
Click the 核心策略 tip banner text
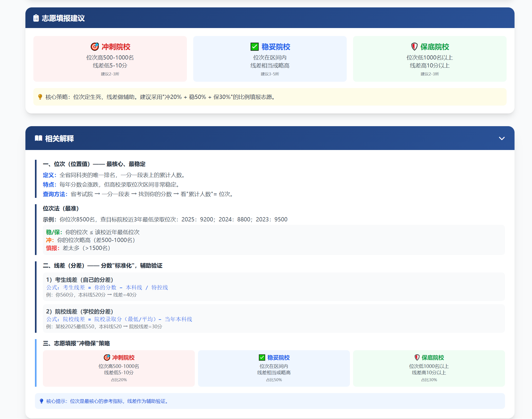coord(161,97)
